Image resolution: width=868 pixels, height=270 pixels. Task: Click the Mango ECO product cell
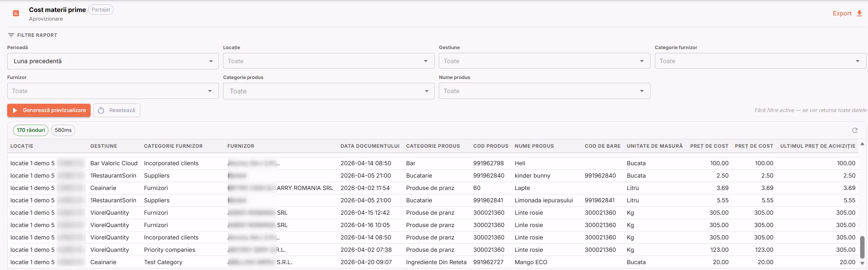pyautogui.click(x=531, y=262)
